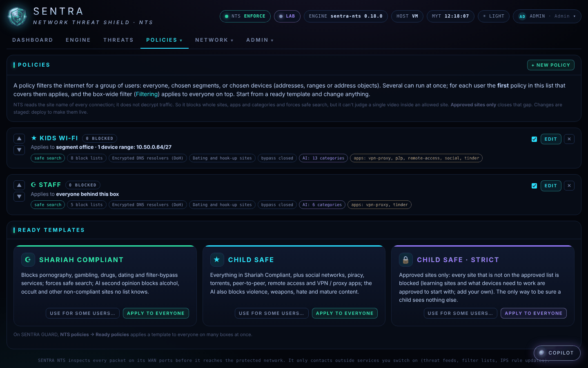The image size is (588, 368).
Task: Click STAFF '0 BLOCKED' badge
Action: [x=83, y=185]
